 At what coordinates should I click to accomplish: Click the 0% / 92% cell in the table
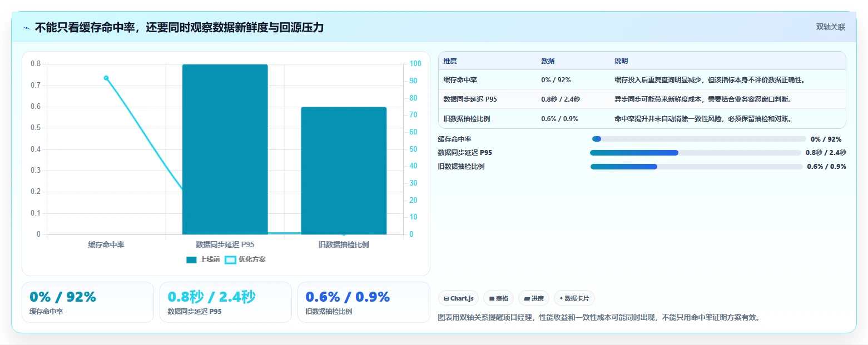pyautogui.click(x=556, y=80)
